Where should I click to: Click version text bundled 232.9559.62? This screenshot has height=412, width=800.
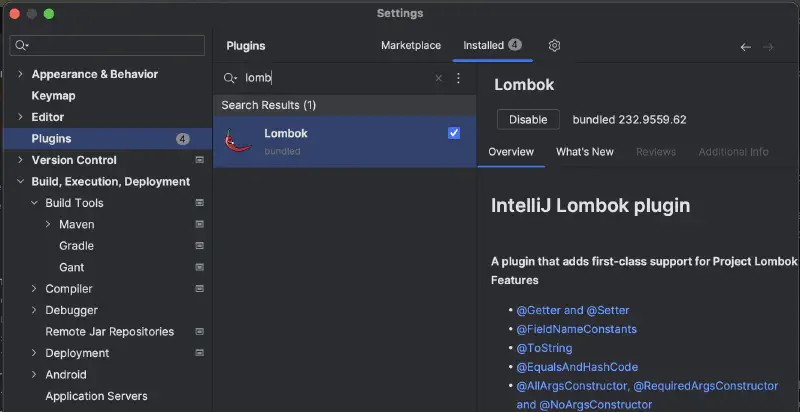coord(629,120)
